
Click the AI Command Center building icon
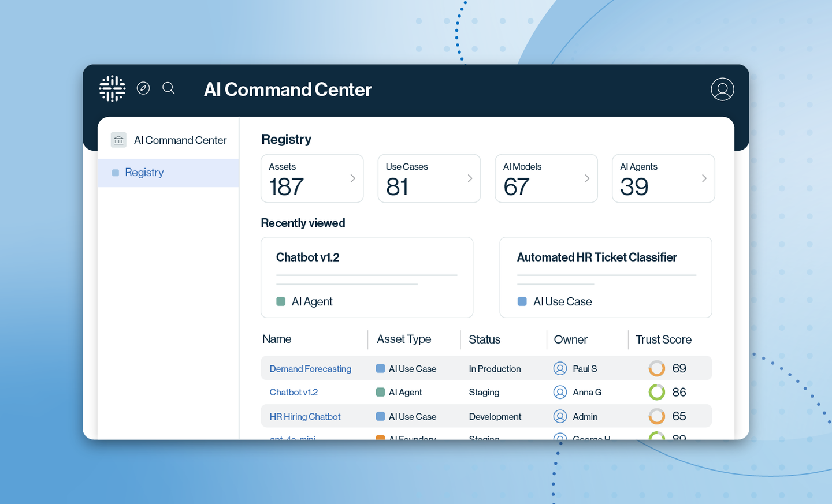click(118, 140)
